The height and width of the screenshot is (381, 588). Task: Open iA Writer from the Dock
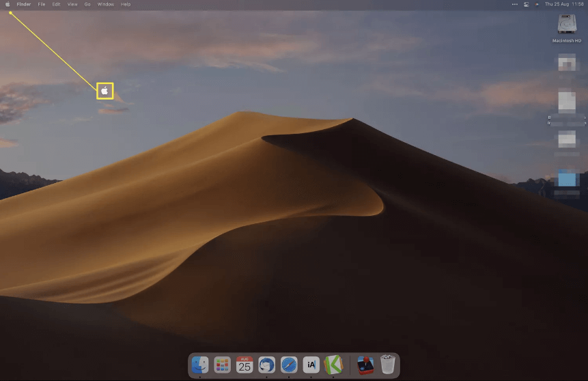click(311, 365)
